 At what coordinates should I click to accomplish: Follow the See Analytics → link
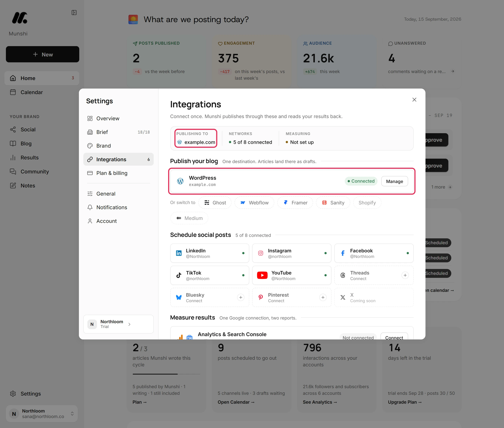coord(320,402)
